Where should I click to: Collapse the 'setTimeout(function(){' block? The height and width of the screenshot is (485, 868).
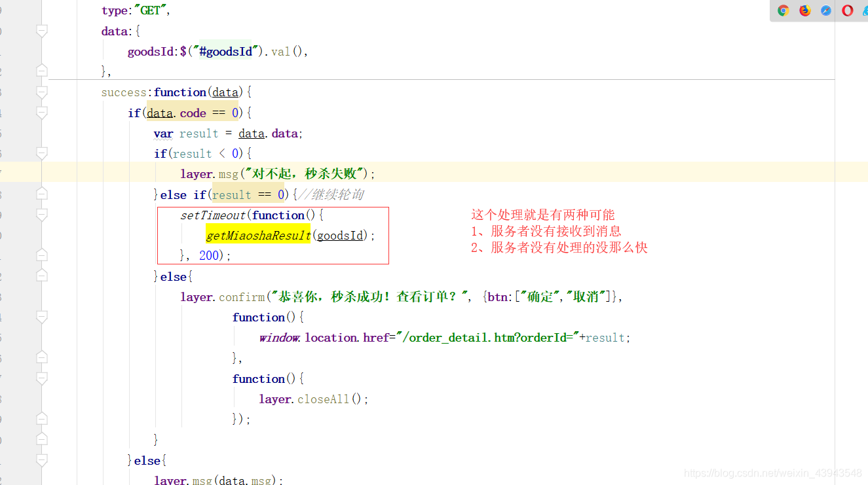tap(42, 215)
